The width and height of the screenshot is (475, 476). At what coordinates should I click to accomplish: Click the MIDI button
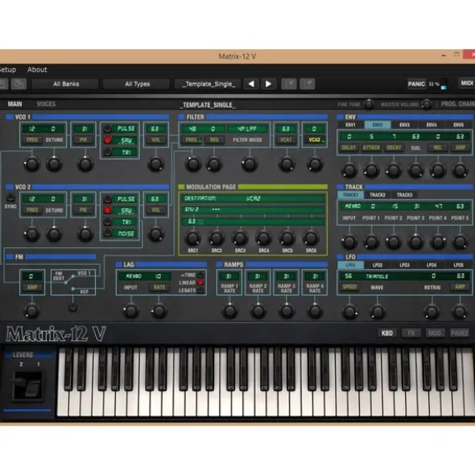(467, 83)
